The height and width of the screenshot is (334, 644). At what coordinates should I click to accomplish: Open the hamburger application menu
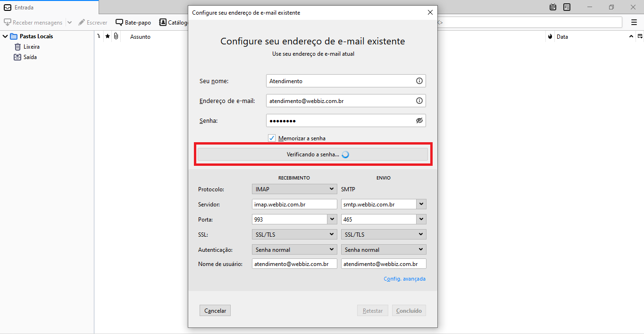(634, 22)
